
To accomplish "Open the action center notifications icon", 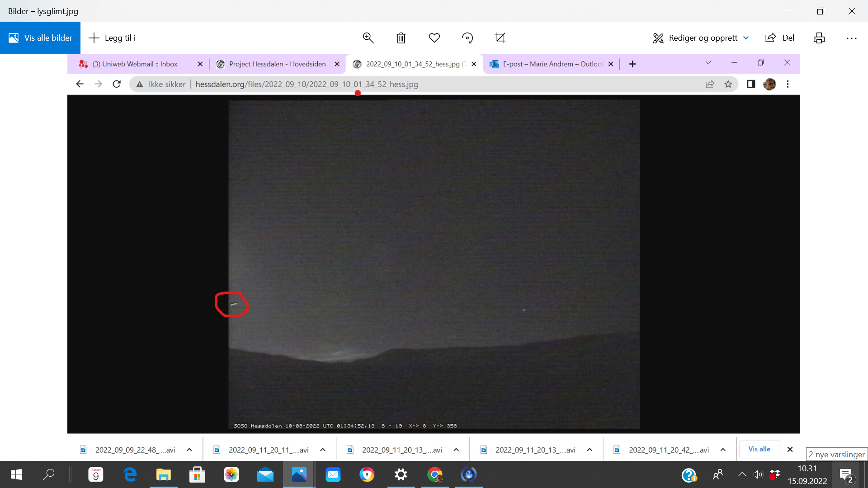I will point(846,475).
